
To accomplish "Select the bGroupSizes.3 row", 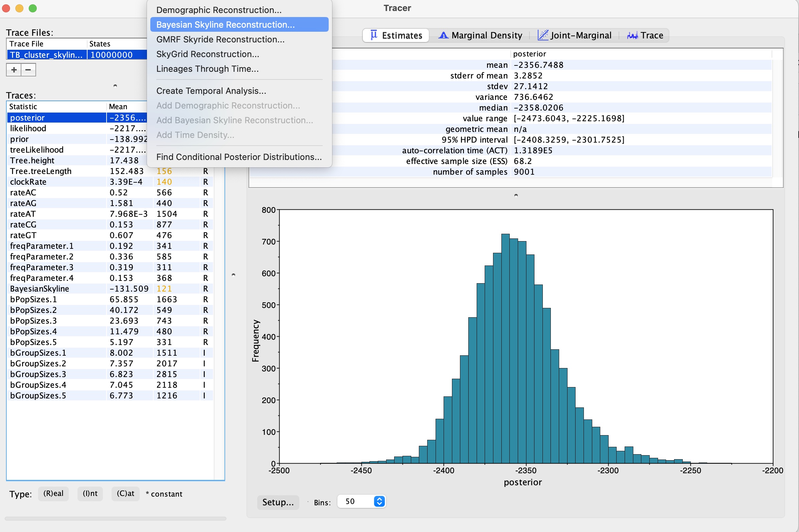I will [x=110, y=374].
